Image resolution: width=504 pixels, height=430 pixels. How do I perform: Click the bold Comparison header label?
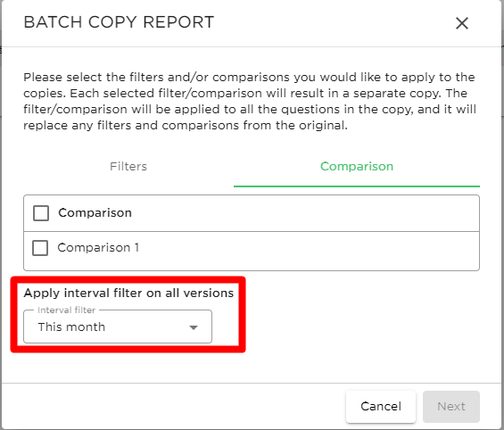point(95,212)
